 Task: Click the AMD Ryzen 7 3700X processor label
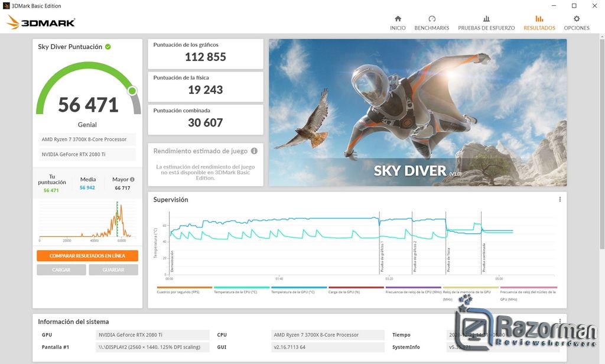click(87, 139)
